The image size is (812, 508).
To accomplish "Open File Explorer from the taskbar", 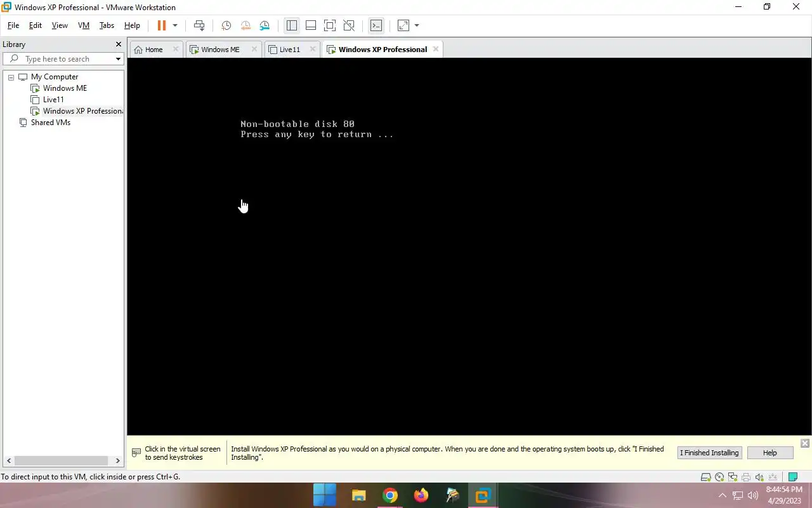I will coord(358,495).
